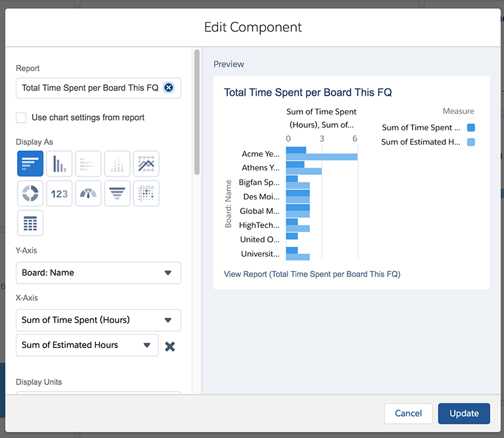Viewport: 504px width, 438px height.
Task: Choose the table display type
Action: click(x=30, y=223)
